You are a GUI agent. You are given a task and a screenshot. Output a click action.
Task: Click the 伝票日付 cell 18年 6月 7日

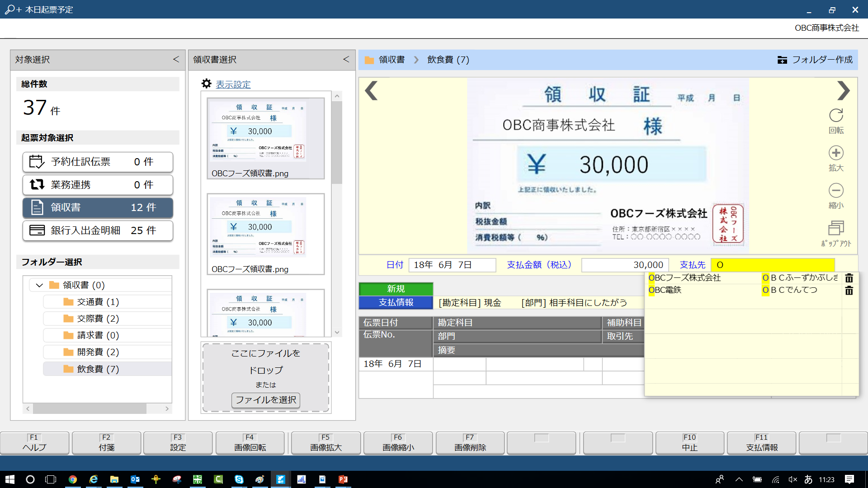coord(396,364)
